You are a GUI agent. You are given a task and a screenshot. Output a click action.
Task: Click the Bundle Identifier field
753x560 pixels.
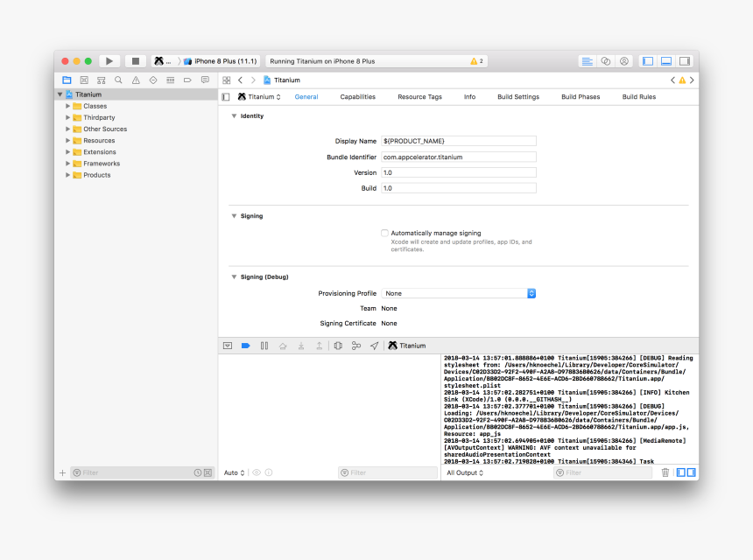459,157
